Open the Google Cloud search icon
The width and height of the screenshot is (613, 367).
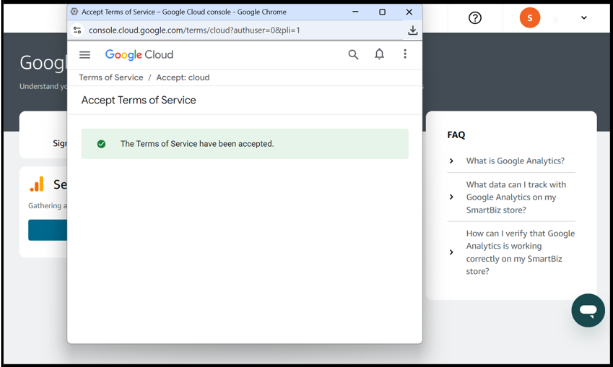coord(353,55)
